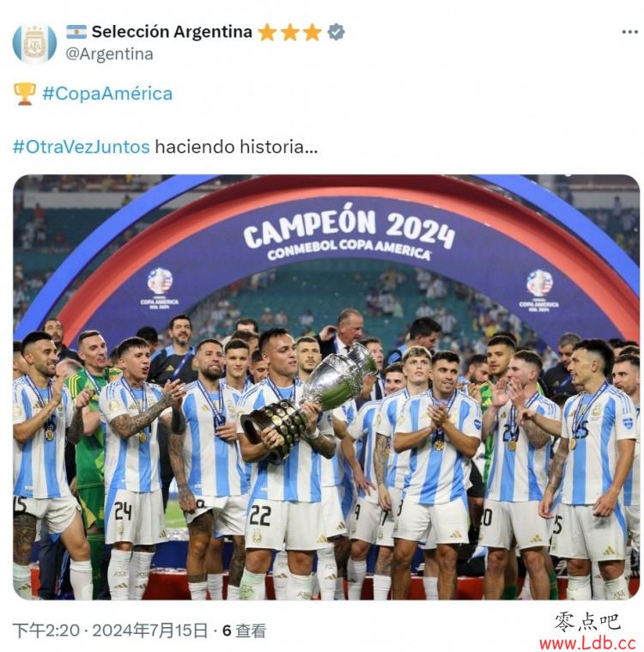This screenshot has width=644, height=652.
Task: Click the tweet text haciendo historia
Action: click(236, 147)
